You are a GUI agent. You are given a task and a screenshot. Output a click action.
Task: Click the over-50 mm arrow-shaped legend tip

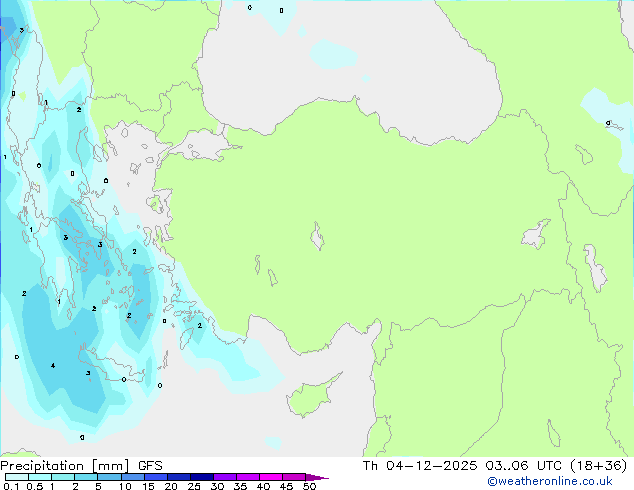click(317, 477)
